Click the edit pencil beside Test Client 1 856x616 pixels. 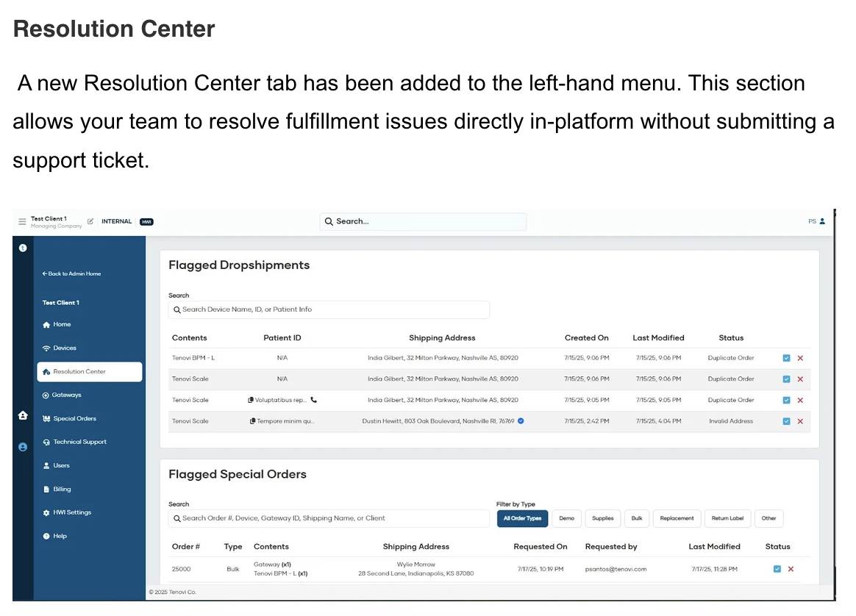coord(90,221)
